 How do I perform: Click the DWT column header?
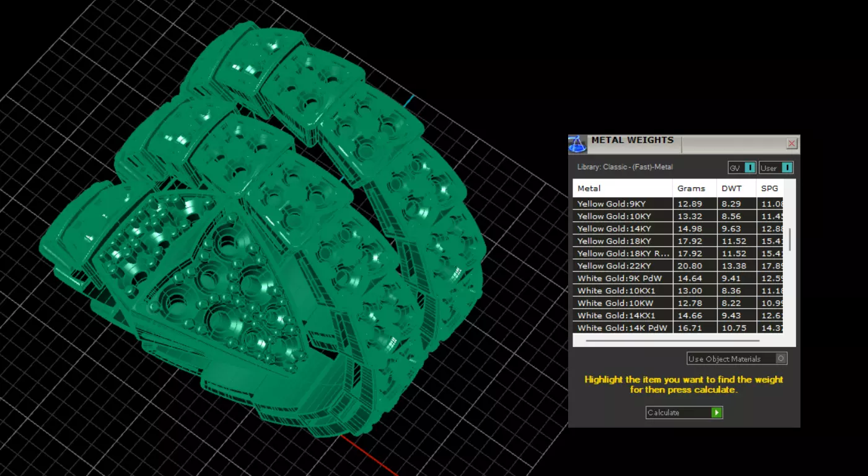736,188
